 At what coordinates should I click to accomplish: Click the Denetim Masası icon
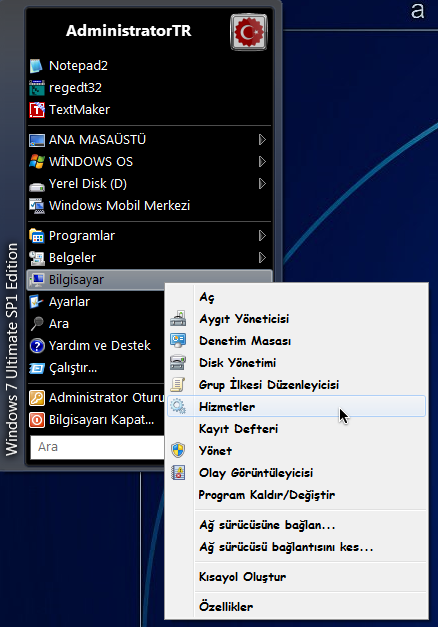tap(178, 341)
